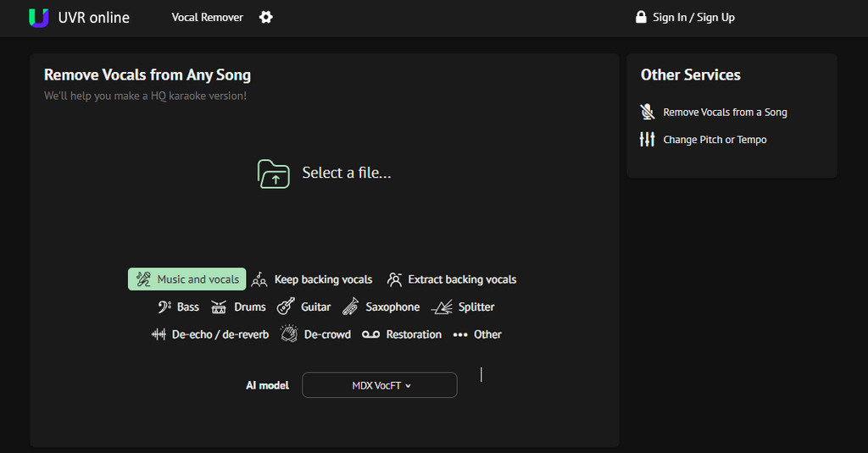The height and width of the screenshot is (453, 868).
Task: Click the settings gear icon in header
Action: click(x=265, y=17)
